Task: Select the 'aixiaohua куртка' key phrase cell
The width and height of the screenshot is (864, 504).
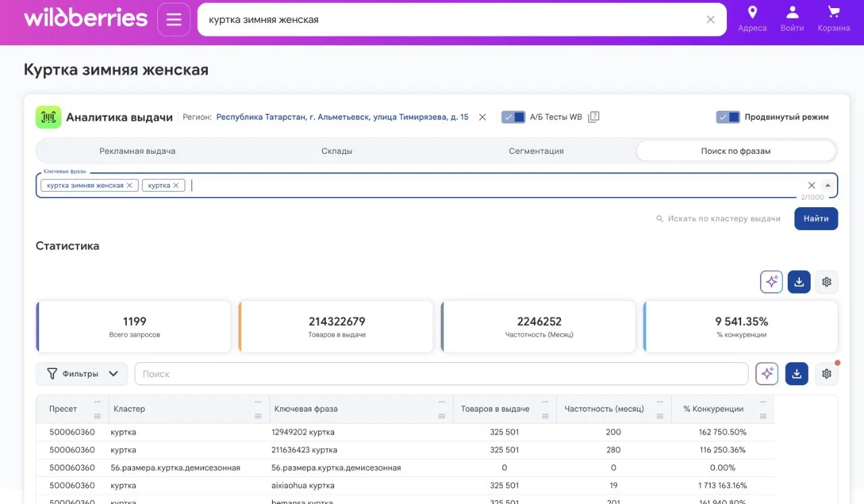Action: [361, 486]
